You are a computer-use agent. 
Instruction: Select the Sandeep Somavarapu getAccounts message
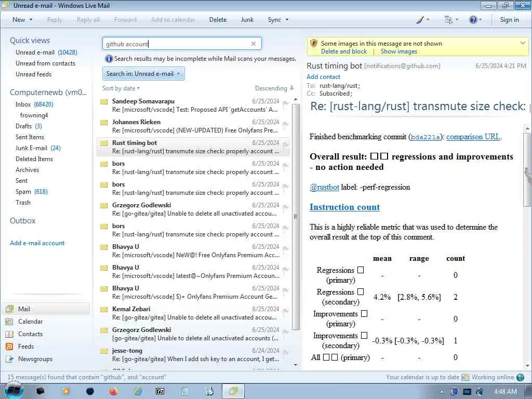click(x=193, y=105)
